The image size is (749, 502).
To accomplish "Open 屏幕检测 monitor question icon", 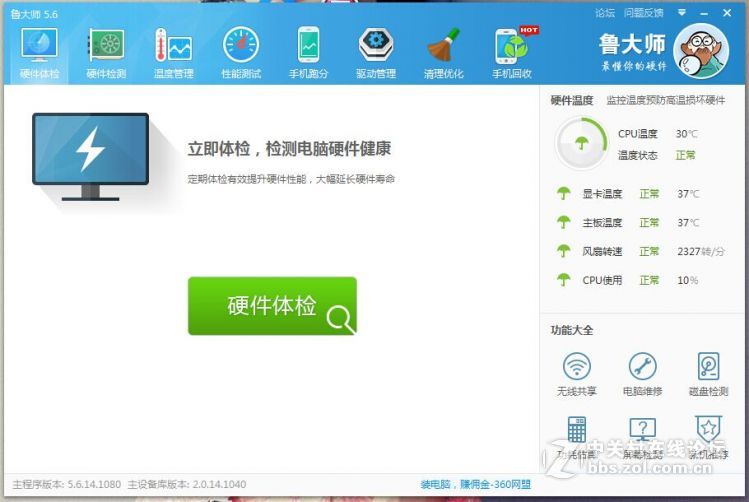I will point(642,429).
